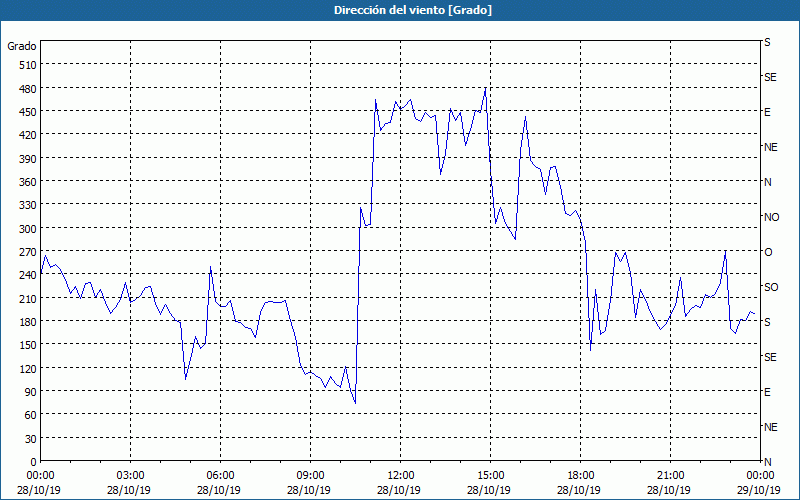This screenshot has height=500, width=800.
Task: Click the 330 tick label on left axis
Action: [29, 205]
